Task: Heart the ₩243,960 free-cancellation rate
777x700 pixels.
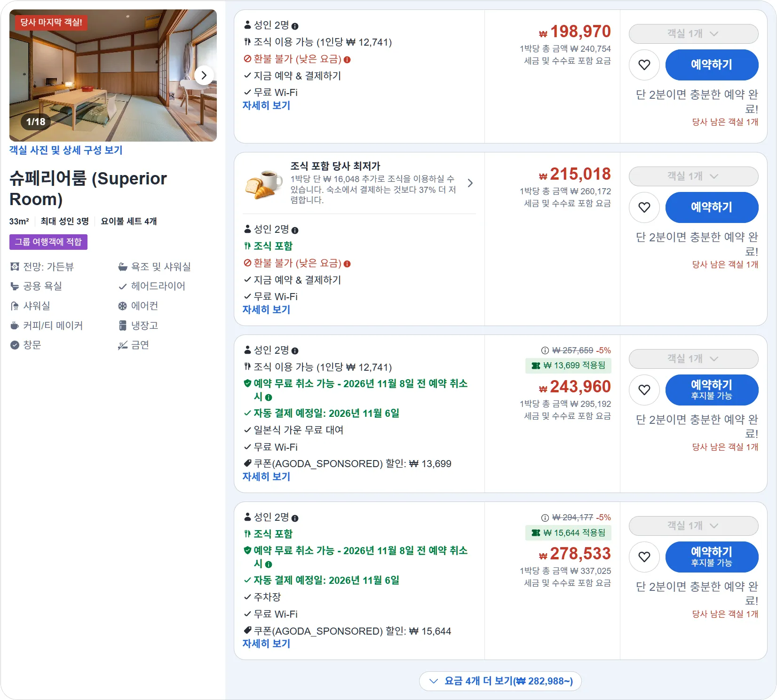Action: click(644, 390)
